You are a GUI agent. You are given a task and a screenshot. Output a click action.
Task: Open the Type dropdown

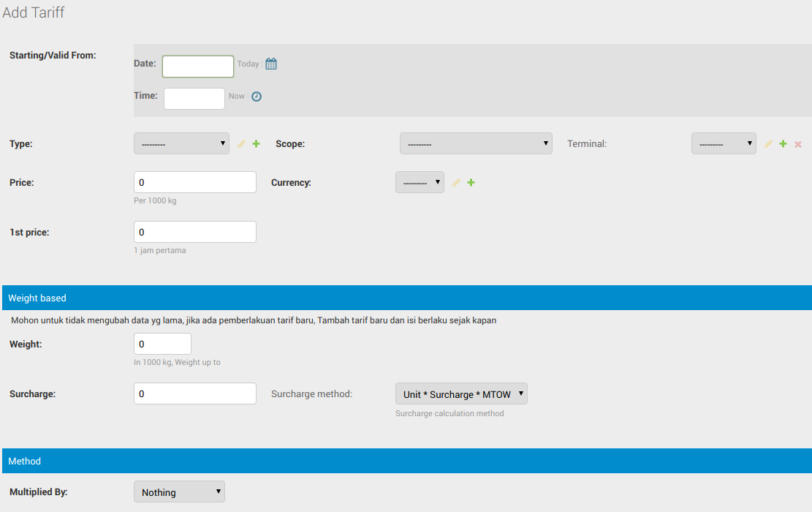click(182, 144)
